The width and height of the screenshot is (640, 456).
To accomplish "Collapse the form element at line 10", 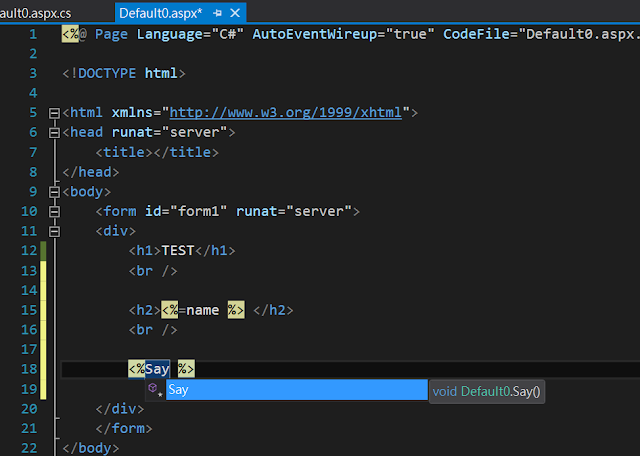I will point(54,211).
